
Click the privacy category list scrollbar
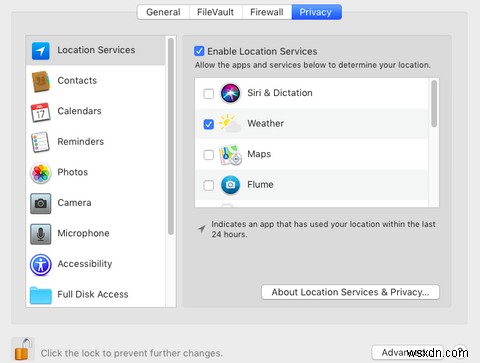point(171,137)
